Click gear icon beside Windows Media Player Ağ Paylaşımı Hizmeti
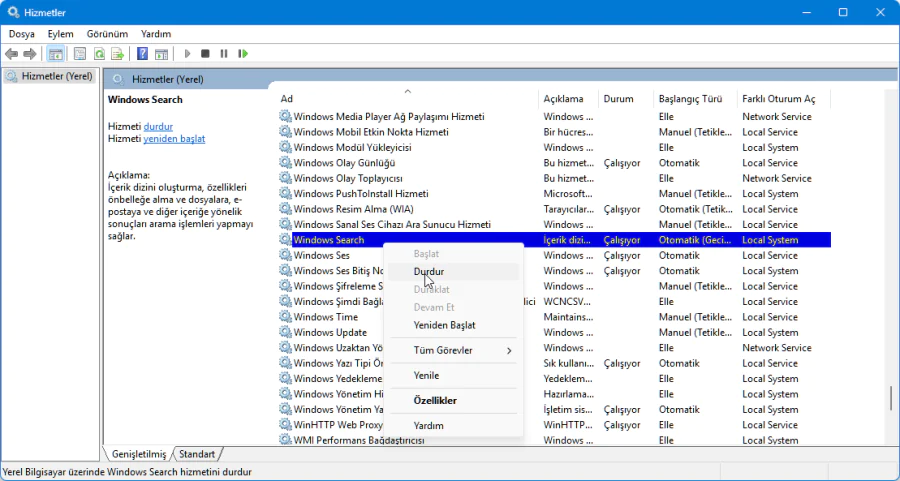The width and height of the screenshot is (900, 481). tap(285, 117)
